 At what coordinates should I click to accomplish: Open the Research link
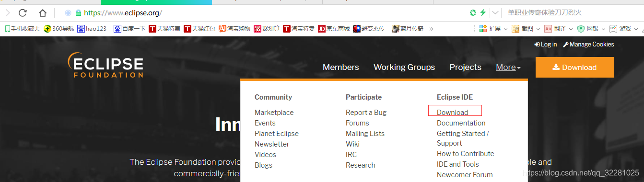coord(360,165)
